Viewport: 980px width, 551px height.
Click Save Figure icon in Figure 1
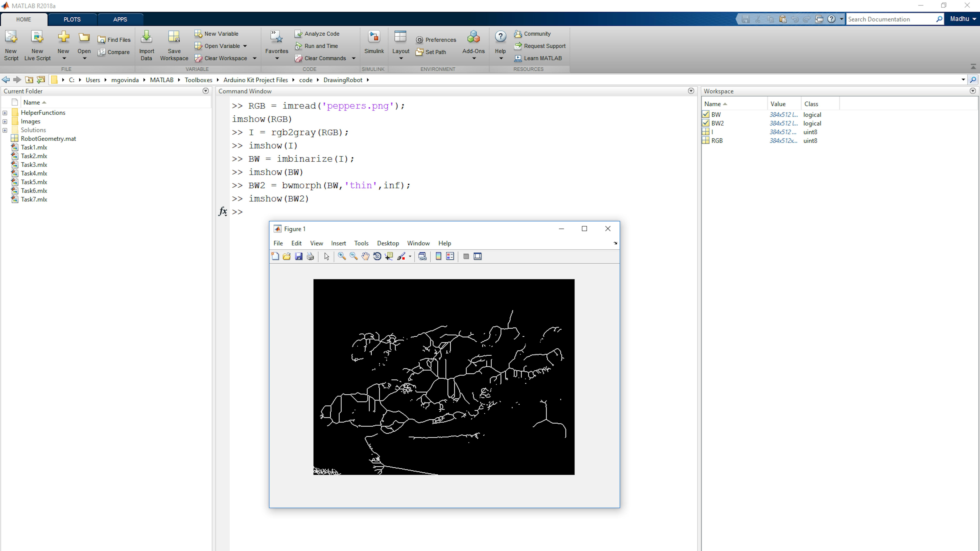(x=299, y=256)
